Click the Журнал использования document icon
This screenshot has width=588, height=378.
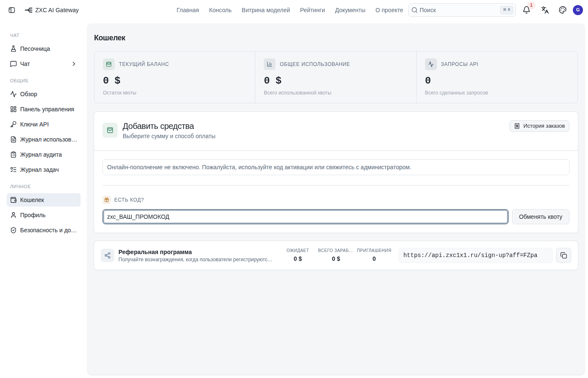(x=13, y=139)
